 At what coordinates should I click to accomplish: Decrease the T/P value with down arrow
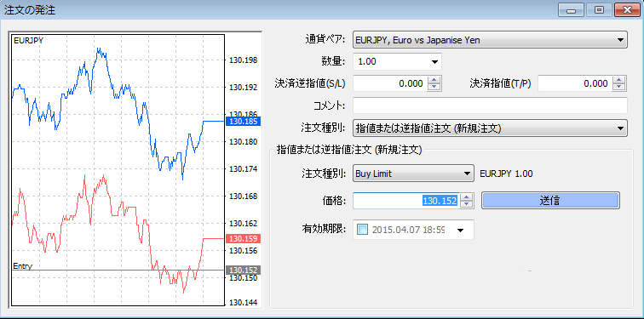[619, 88]
